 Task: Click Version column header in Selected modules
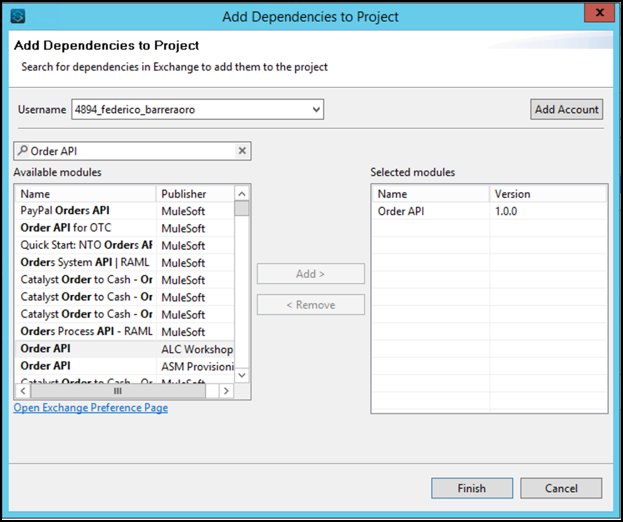548,194
